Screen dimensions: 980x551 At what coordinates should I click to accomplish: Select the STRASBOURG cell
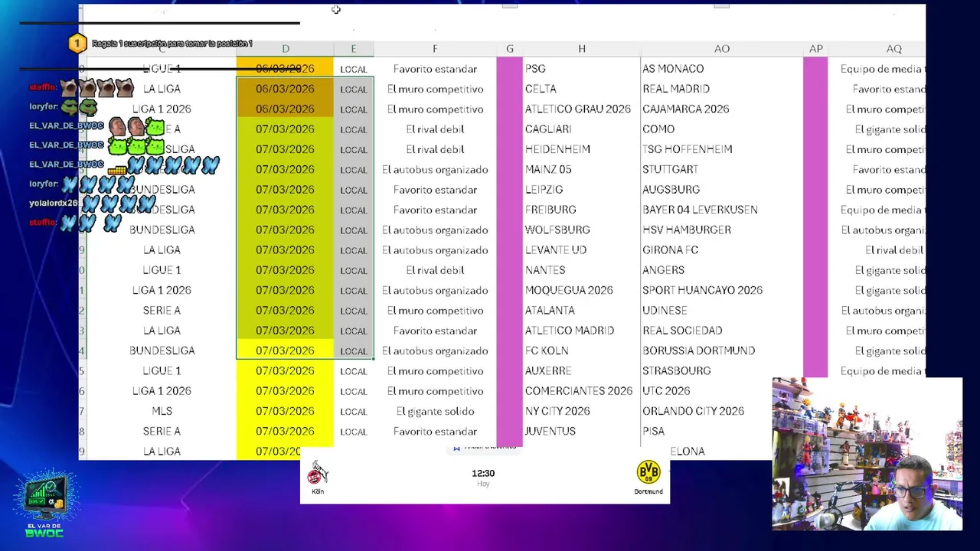pos(722,371)
